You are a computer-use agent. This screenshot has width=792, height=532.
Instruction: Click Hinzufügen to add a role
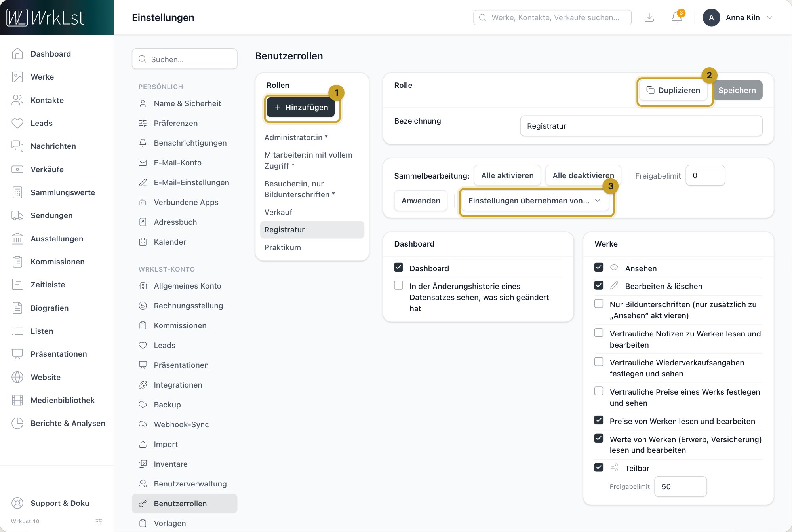pos(301,107)
